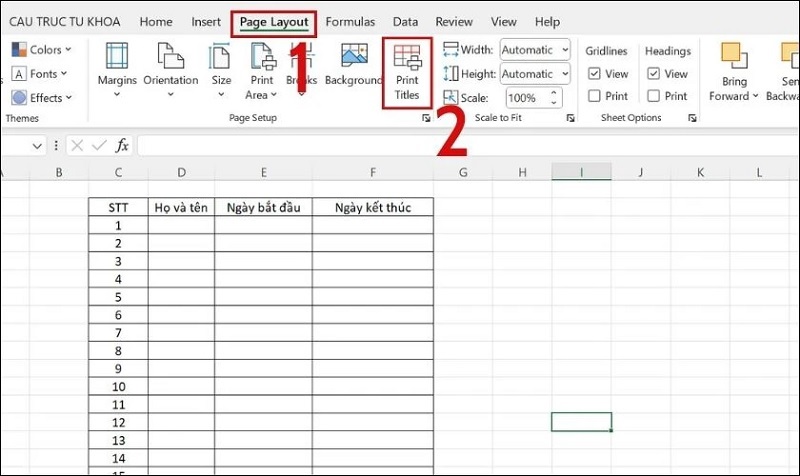Enable Gridlines Print checkbox
Image resolution: width=800 pixels, height=476 pixels.
(594, 96)
